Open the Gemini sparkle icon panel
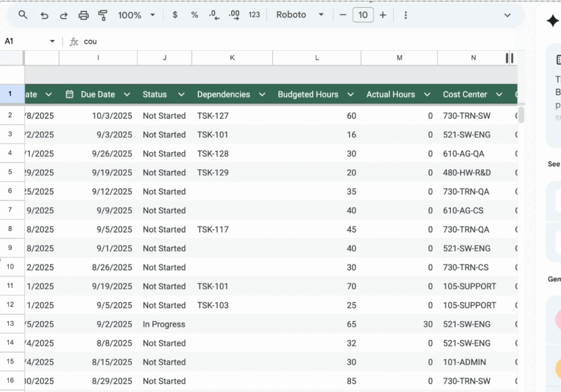The width and height of the screenshot is (561, 392). pos(552,21)
